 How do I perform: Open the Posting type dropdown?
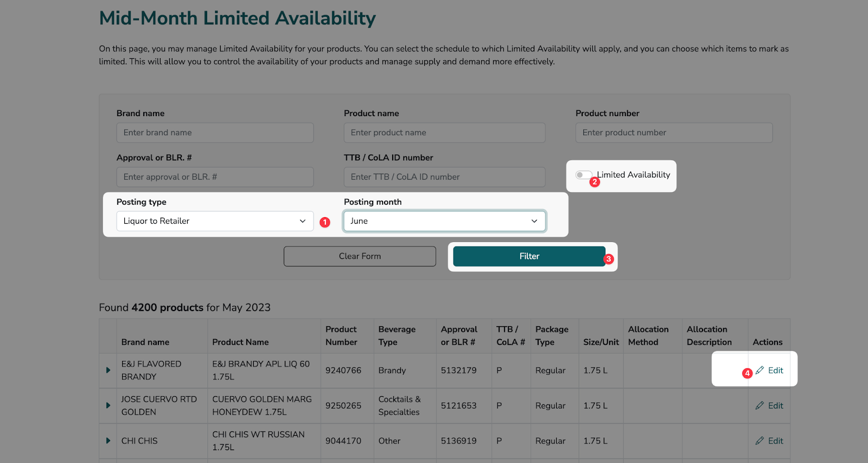215,221
